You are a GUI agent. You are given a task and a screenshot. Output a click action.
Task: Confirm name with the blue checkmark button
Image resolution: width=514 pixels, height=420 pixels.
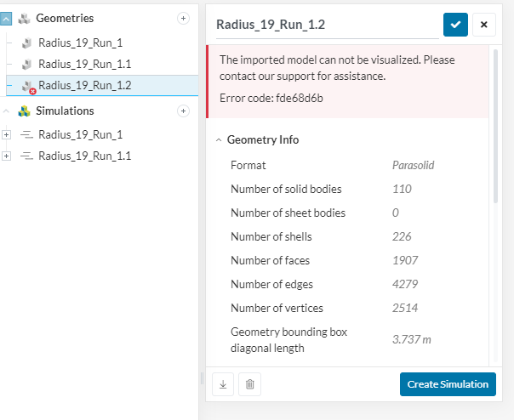(455, 25)
